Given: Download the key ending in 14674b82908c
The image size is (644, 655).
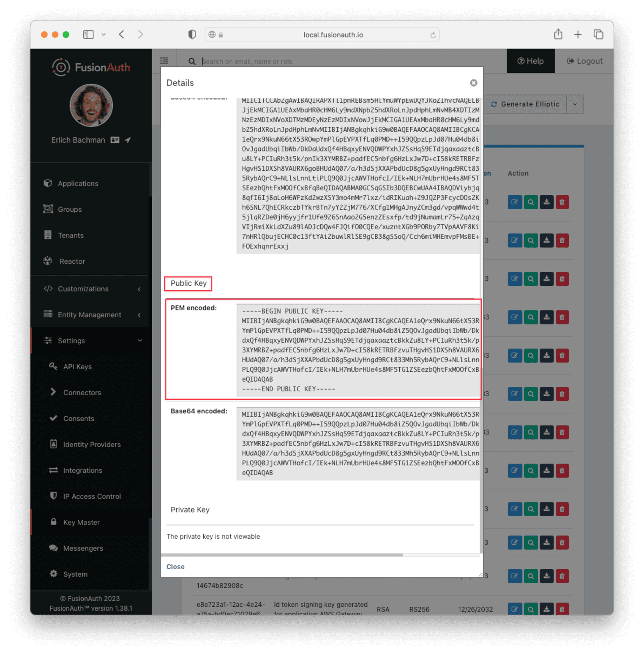Looking at the screenshot, I should click(x=547, y=576).
